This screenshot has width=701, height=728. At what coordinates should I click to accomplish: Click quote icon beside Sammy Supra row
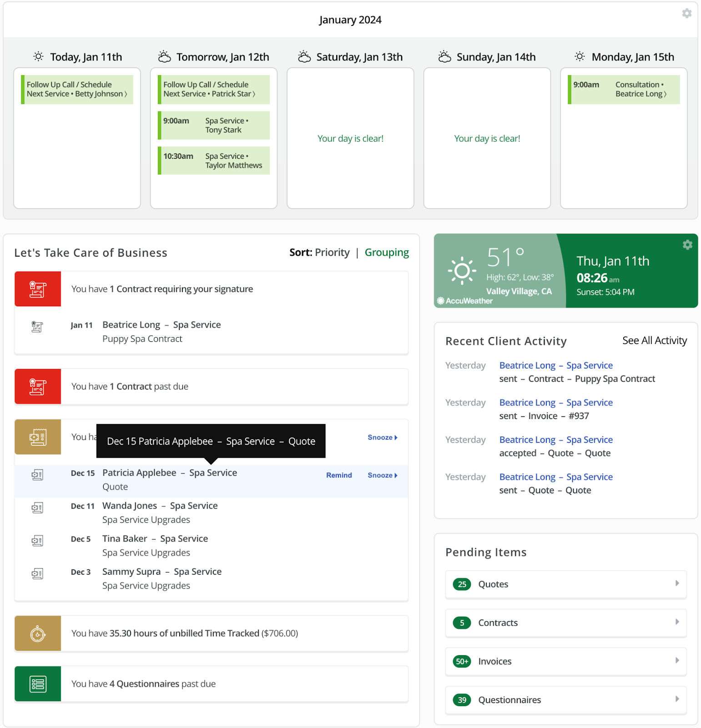coord(37,574)
